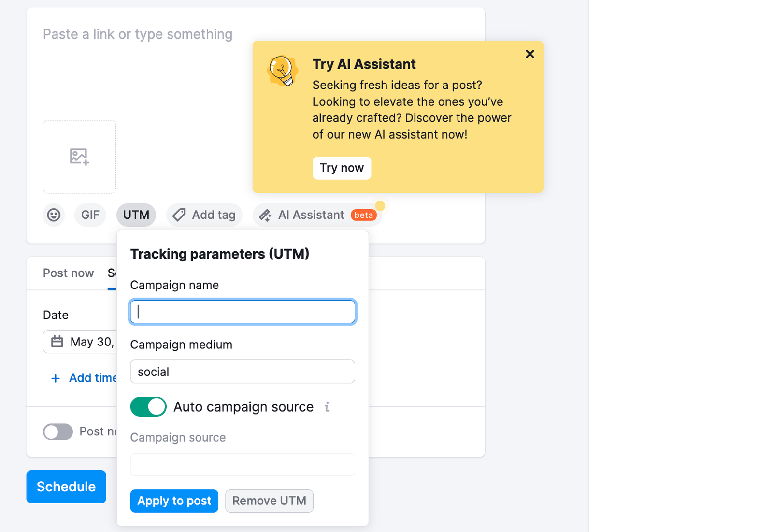
Task: Click the plus icon for Add time
Action: pos(56,378)
